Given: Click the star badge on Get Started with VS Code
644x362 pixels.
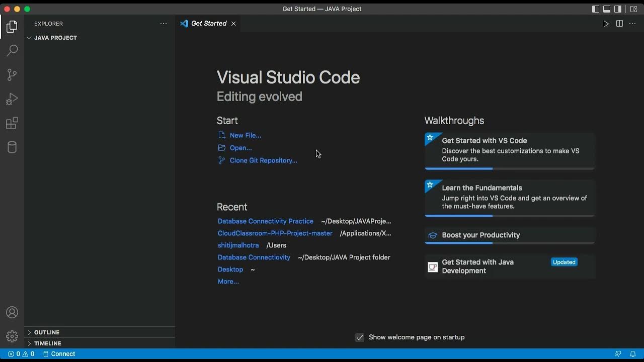Looking at the screenshot, I should click(430, 138).
